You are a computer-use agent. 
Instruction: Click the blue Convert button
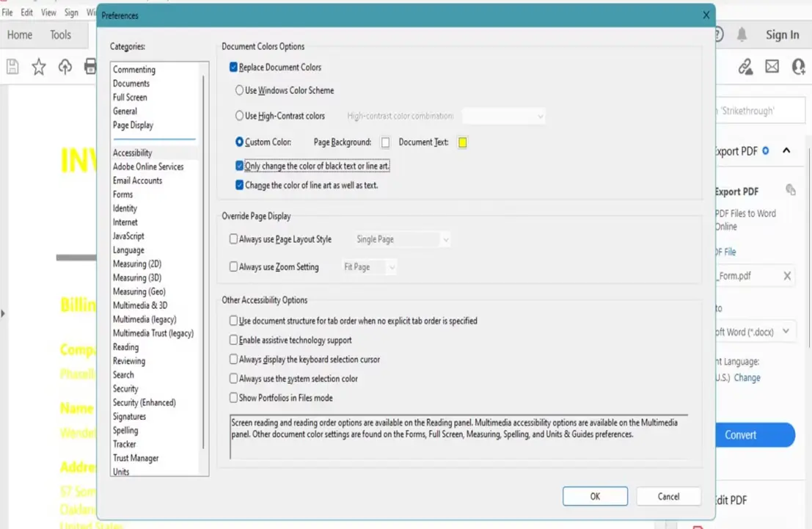point(755,434)
